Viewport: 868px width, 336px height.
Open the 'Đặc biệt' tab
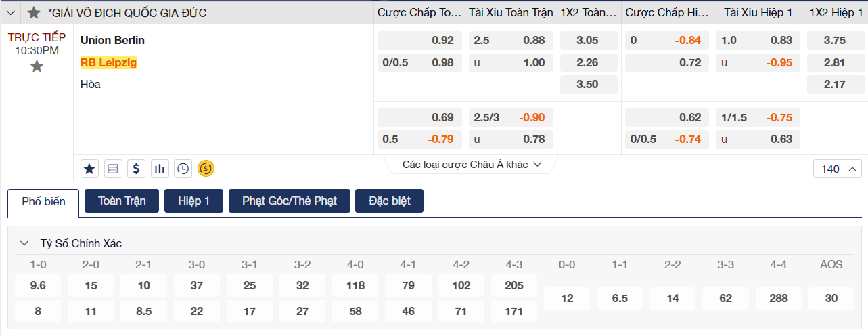(389, 201)
